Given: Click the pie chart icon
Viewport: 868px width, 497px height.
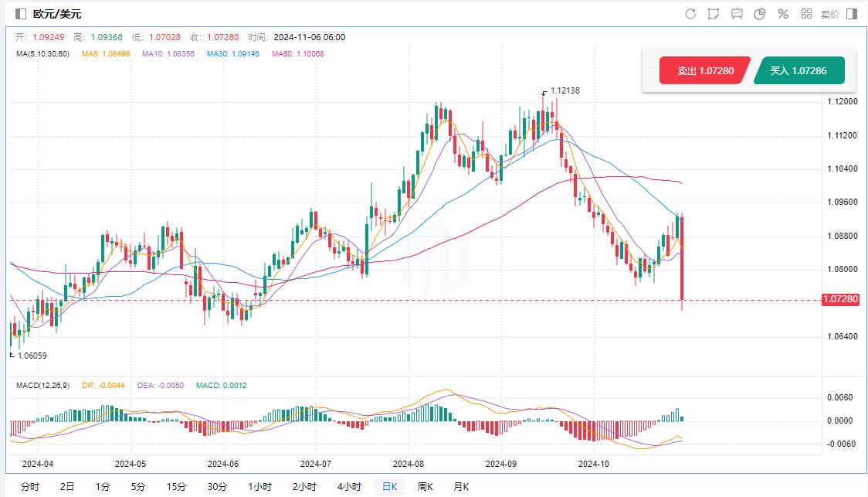Looking at the screenshot, I should point(760,14).
